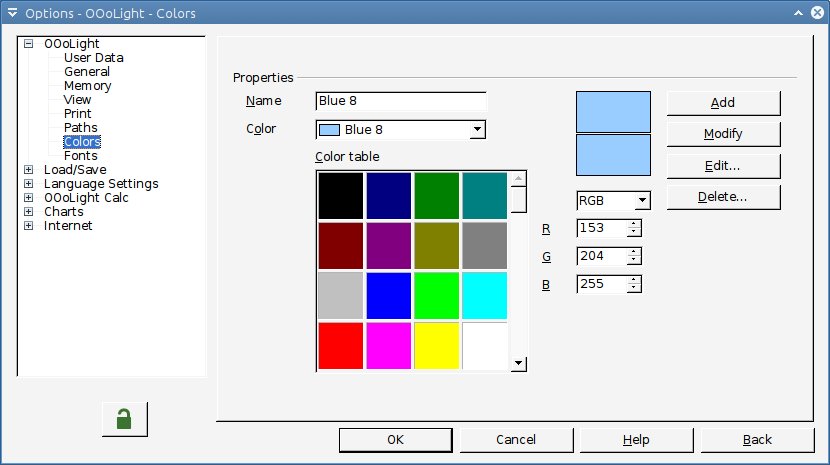Viewport: 830px width, 465px height.
Task: Expand the Load/Save tree node
Action: 29,169
